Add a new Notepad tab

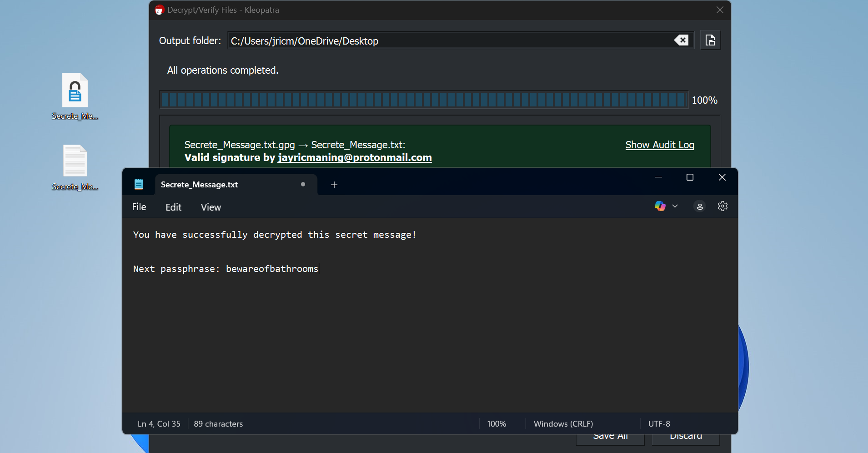tap(334, 185)
